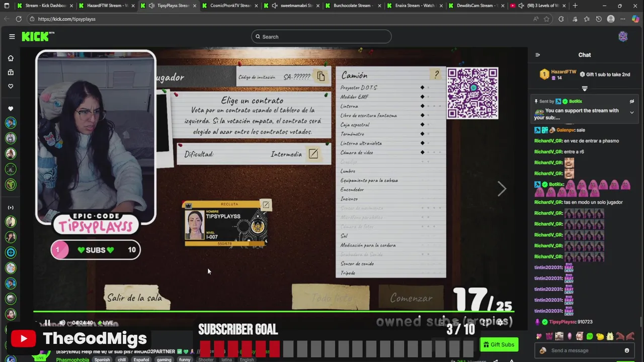This screenshot has height=362, width=644.
Task: Switch to Burchocolate Stream tab
Action: pos(353,6)
